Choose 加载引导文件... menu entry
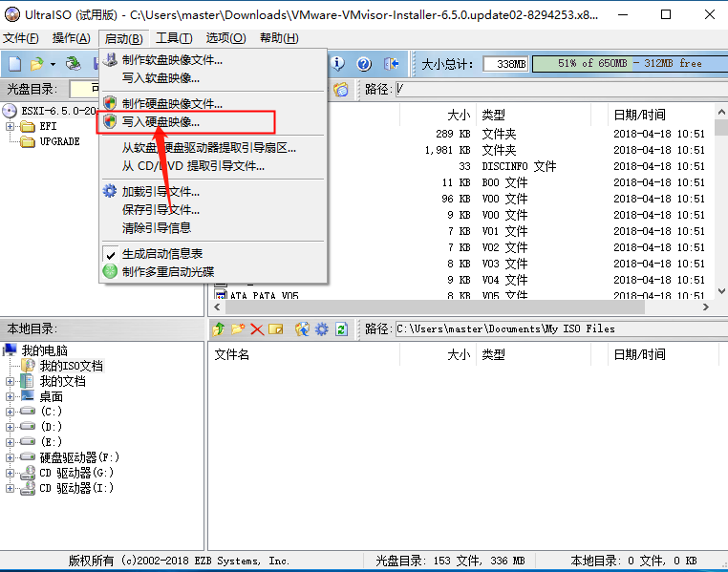 pyautogui.click(x=214, y=192)
